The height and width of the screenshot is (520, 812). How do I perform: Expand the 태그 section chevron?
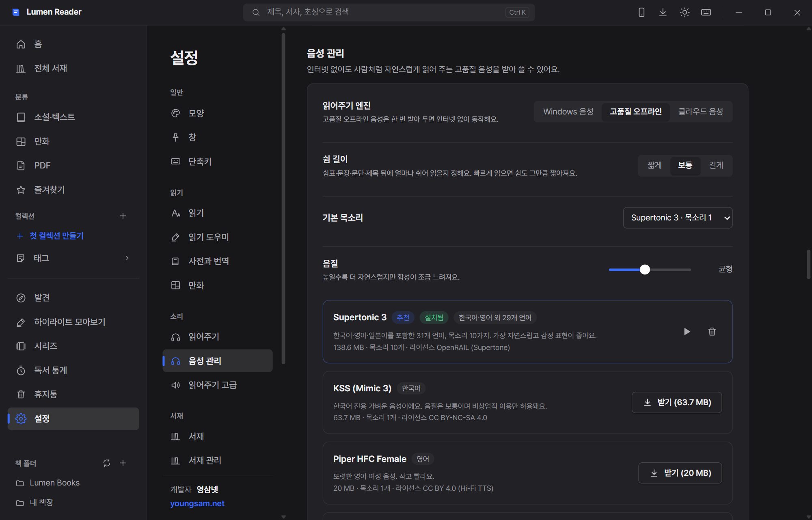(x=127, y=258)
